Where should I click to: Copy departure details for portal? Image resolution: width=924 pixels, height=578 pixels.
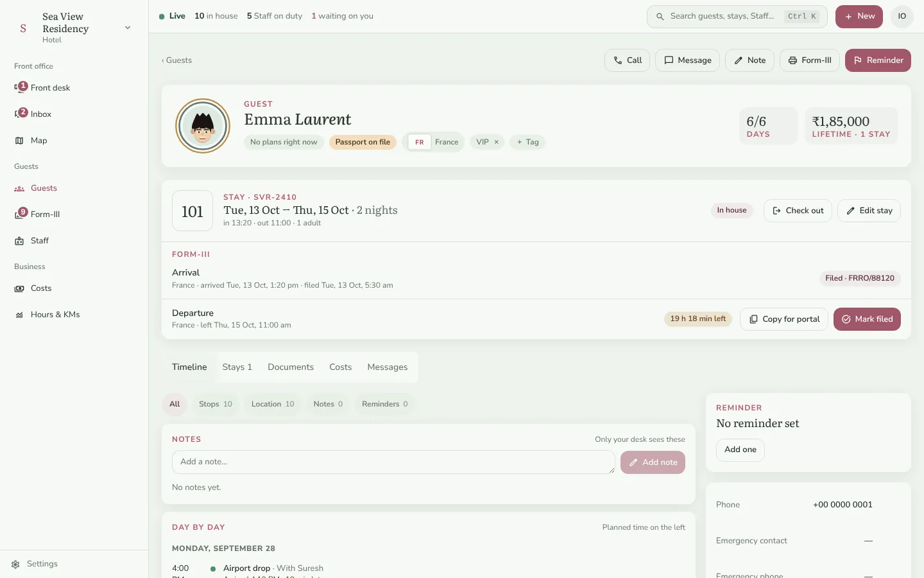coord(784,319)
